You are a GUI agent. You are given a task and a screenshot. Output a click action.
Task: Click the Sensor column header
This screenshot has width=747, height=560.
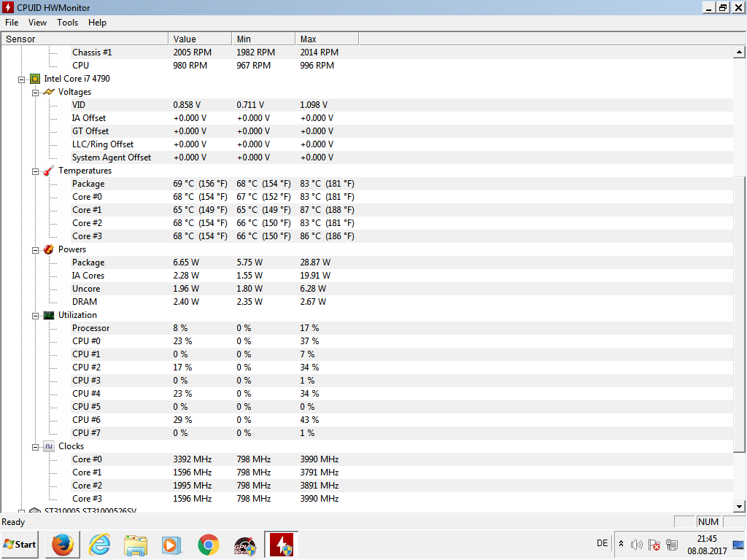coord(85,39)
